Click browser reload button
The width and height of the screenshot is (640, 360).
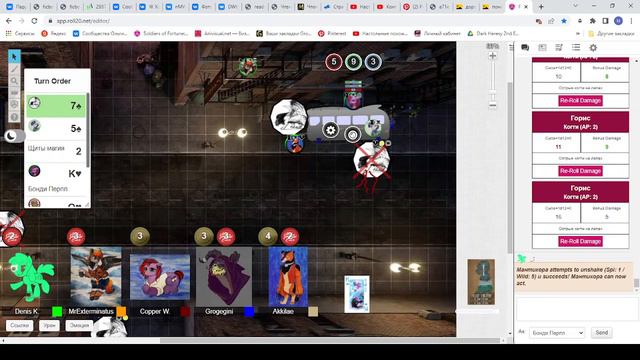pos(34,20)
